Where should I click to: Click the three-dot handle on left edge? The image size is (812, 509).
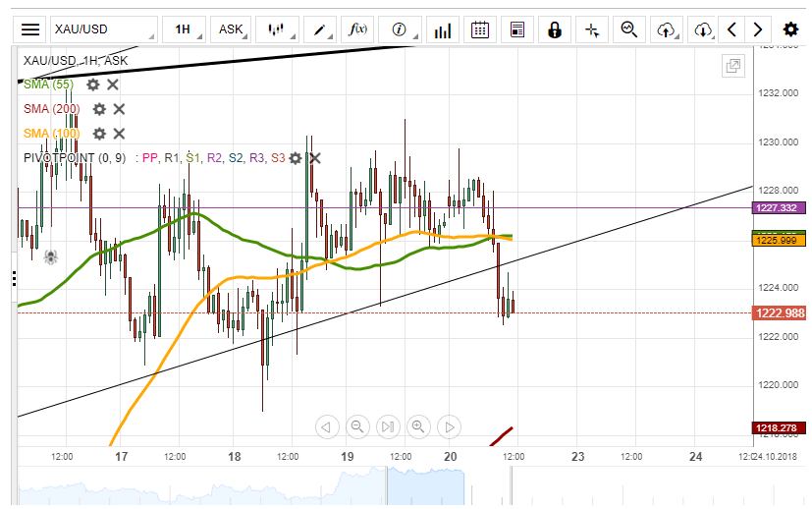[x=14, y=278]
